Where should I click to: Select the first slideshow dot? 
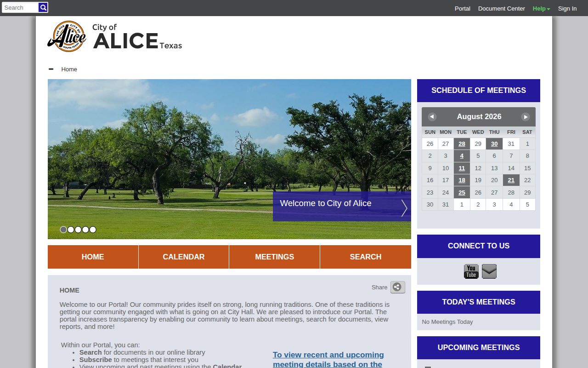pyautogui.click(x=63, y=230)
